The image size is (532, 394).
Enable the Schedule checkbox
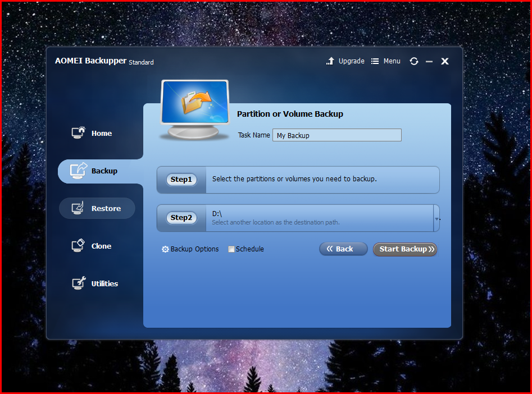pyautogui.click(x=231, y=249)
